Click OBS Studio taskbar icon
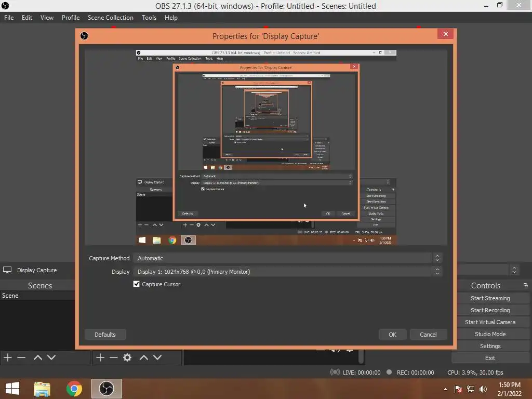Image resolution: width=532 pixels, height=399 pixels. tap(107, 389)
